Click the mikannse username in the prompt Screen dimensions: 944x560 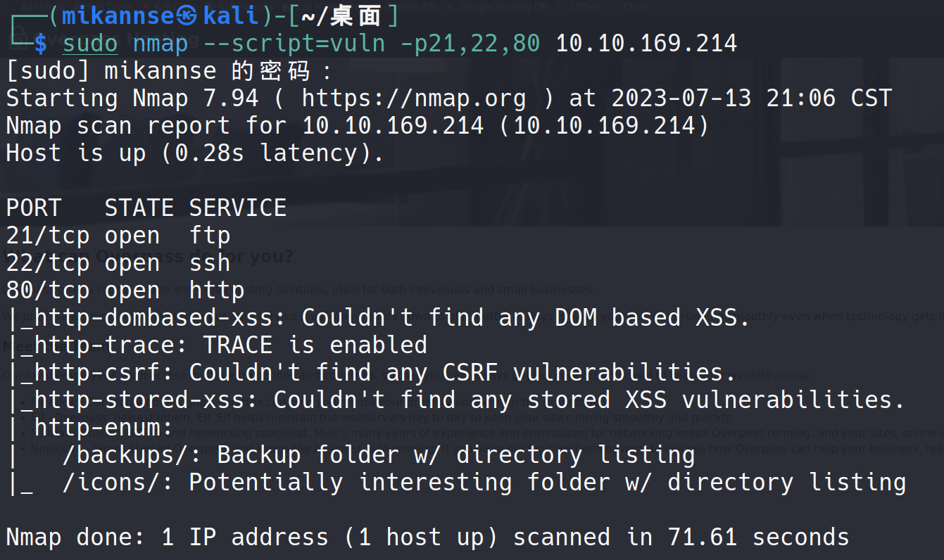(118, 15)
